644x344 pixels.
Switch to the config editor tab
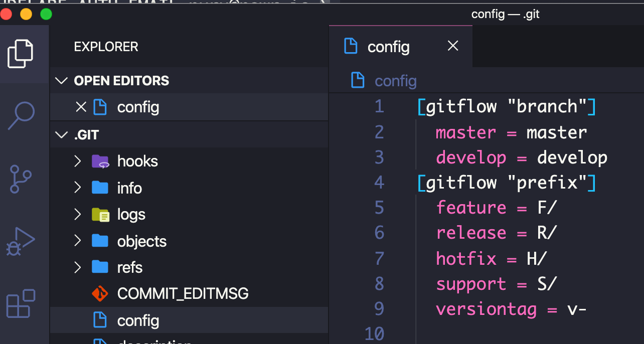388,47
